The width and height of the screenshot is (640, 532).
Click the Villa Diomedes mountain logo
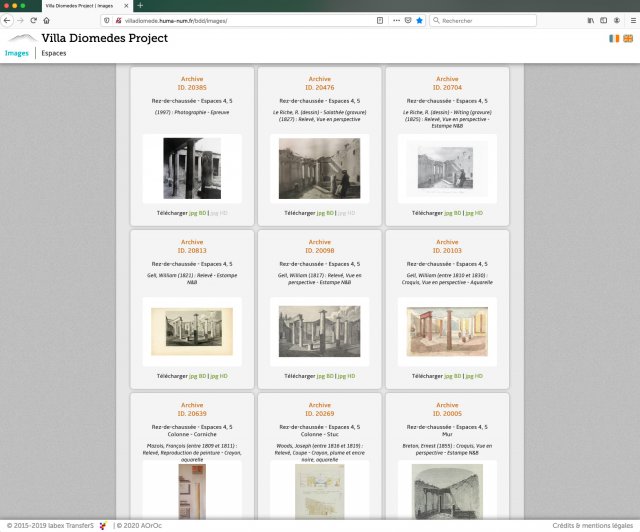tap(23, 38)
